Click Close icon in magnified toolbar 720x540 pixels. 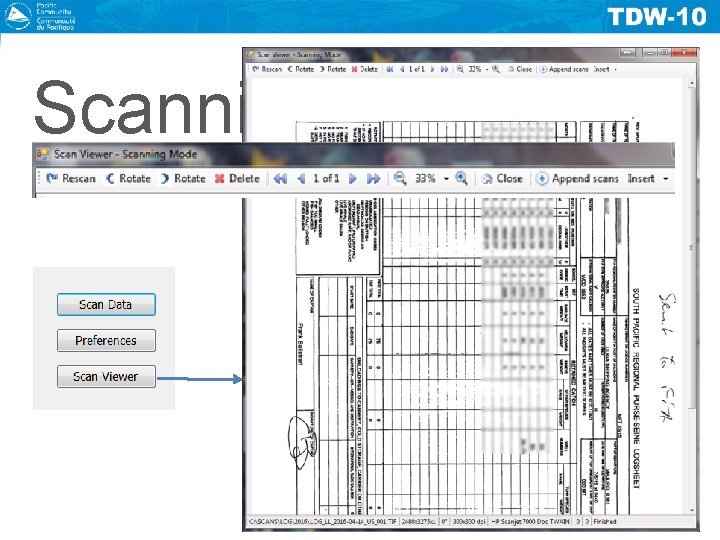click(487, 179)
